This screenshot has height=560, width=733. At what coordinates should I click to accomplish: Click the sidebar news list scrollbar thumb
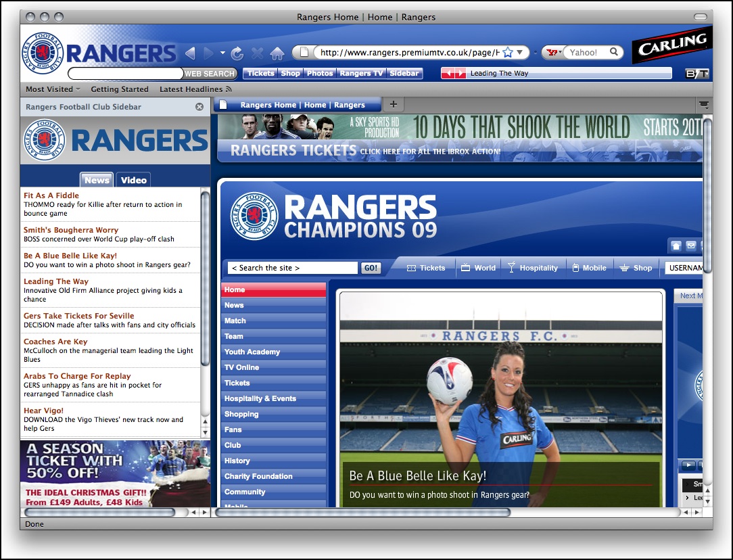pyautogui.click(x=205, y=279)
